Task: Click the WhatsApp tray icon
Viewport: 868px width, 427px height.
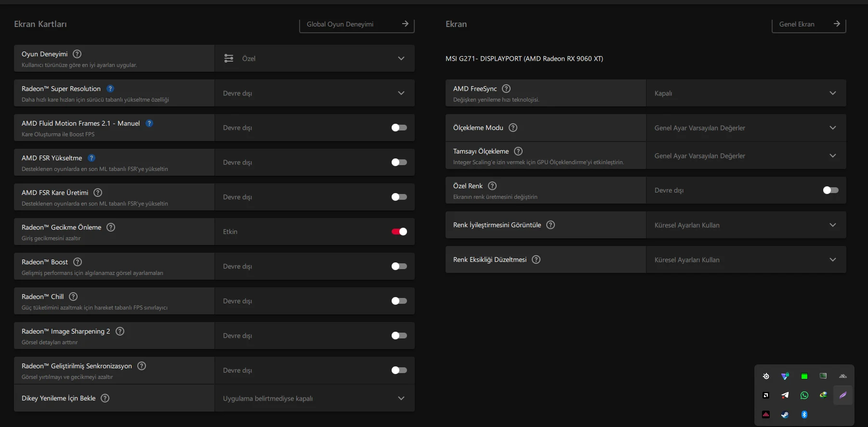Action: click(x=804, y=395)
